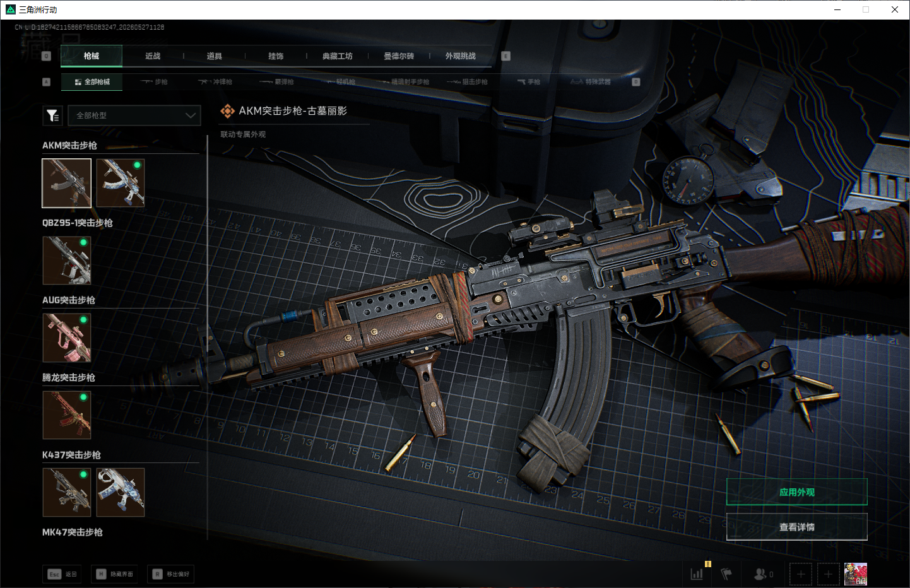Click the 应用外观 apply skin button
The width and height of the screenshot is (910, 588).
[797, 492]
